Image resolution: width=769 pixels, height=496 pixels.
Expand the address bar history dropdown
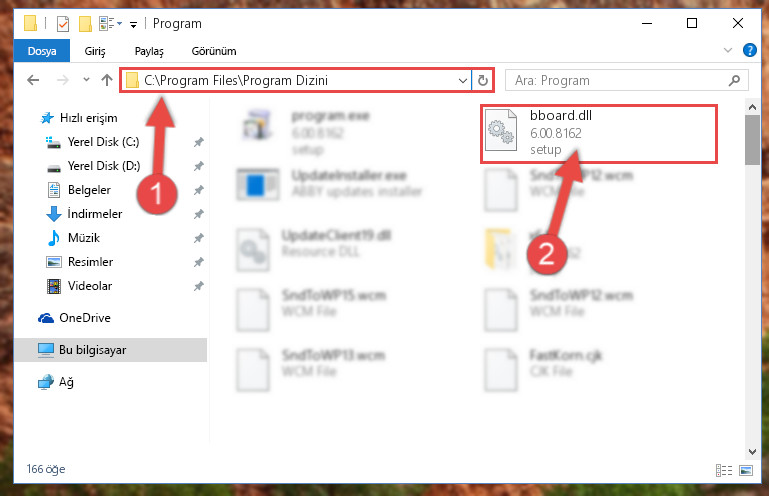(x=462, y=80)
